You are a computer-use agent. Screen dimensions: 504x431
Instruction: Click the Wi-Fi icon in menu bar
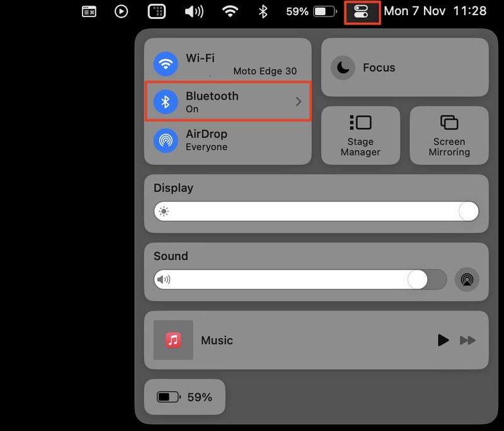pyautogui.click(x=230, y=11)
